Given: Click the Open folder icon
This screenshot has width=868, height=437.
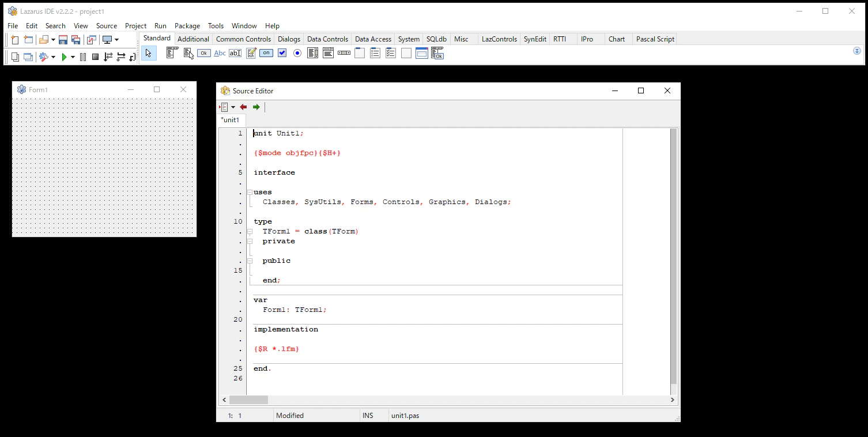Looking at the screenshot, I should pos(44,40).
